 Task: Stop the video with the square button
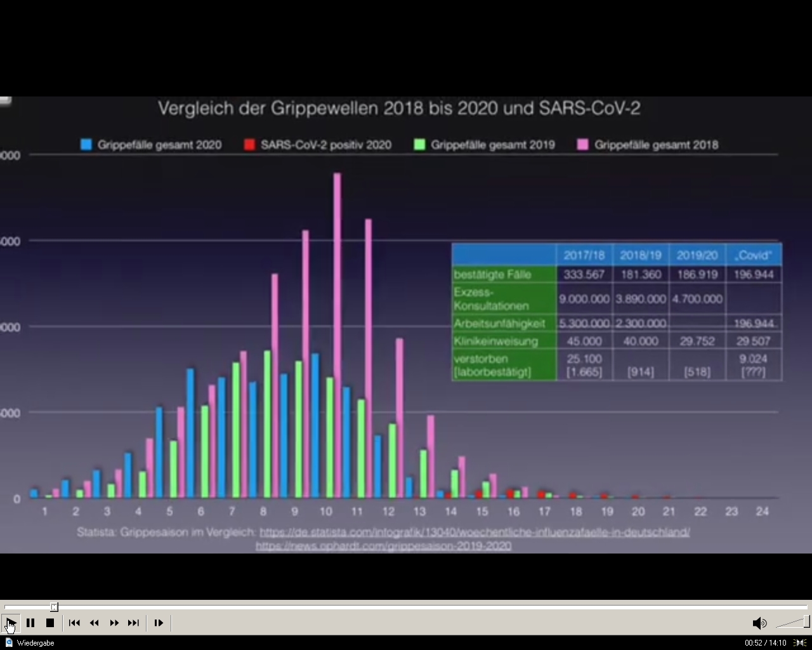click(x=50, y=623)
